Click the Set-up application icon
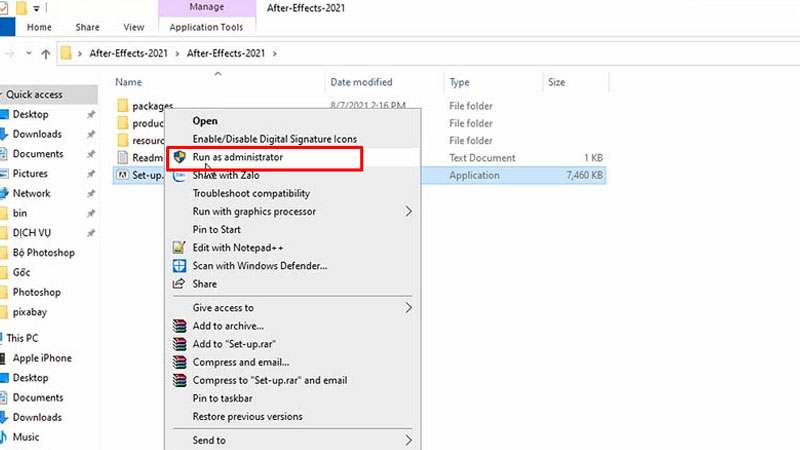Viewport: 800px width, 450px height. point(122,175)
